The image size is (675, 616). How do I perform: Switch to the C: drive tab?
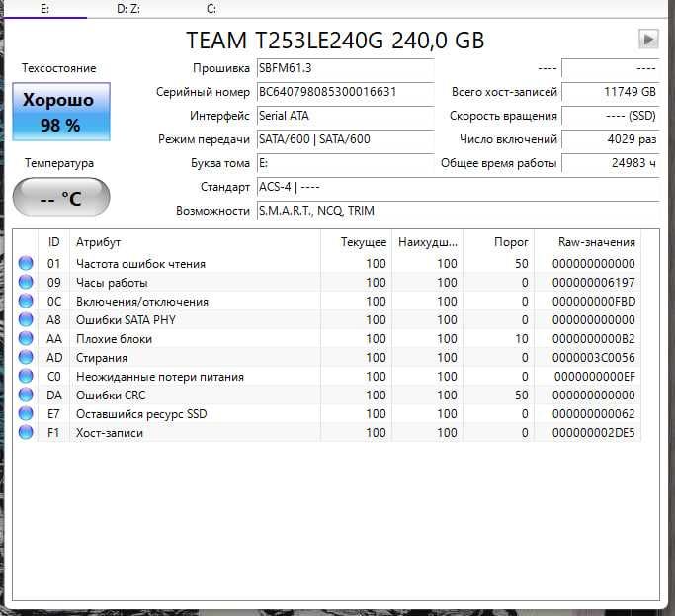pos(211,9)
